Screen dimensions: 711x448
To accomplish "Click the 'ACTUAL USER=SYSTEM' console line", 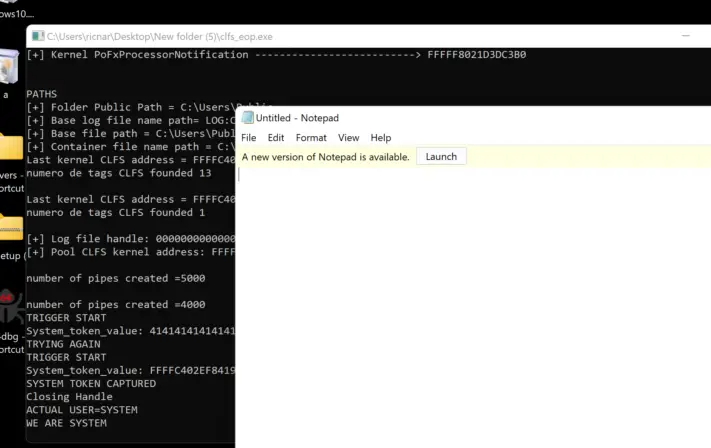I will click(82, 410).
